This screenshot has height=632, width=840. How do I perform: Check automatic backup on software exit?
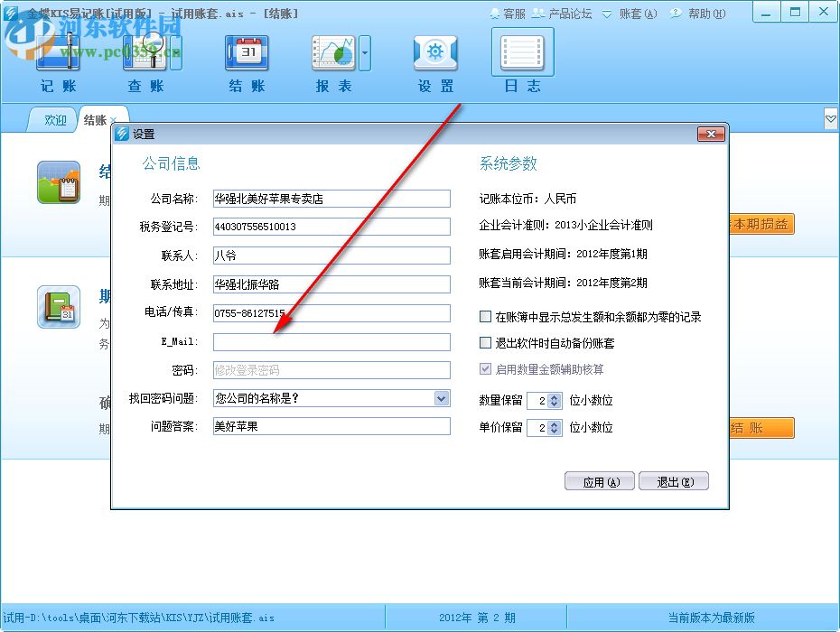(x=485, y=340)
